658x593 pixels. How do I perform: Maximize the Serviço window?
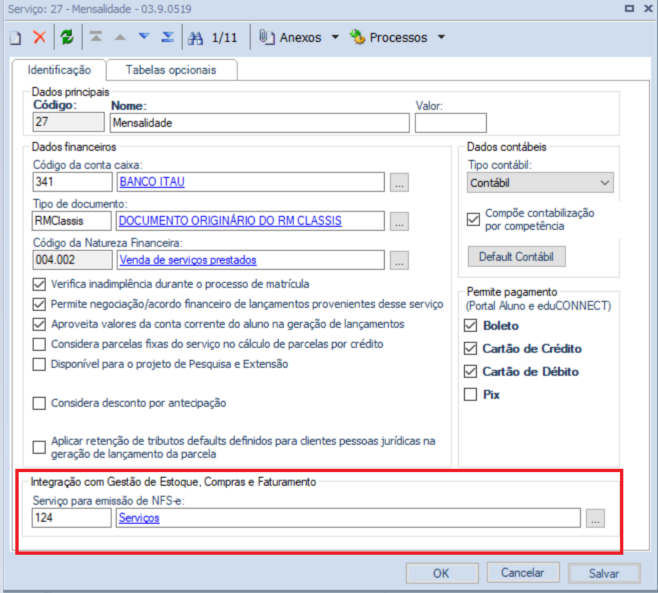point(629,8)
